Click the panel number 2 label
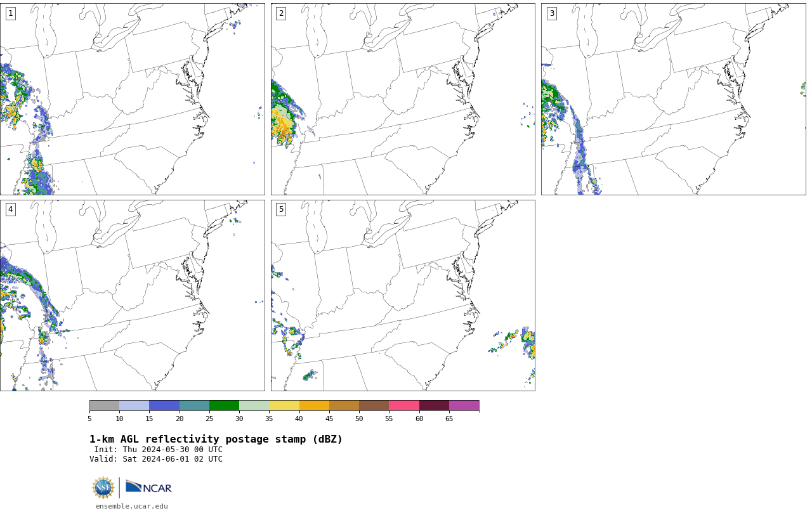Screen dimensions: 812x513 pyautogui.click(x=281, y=13)
